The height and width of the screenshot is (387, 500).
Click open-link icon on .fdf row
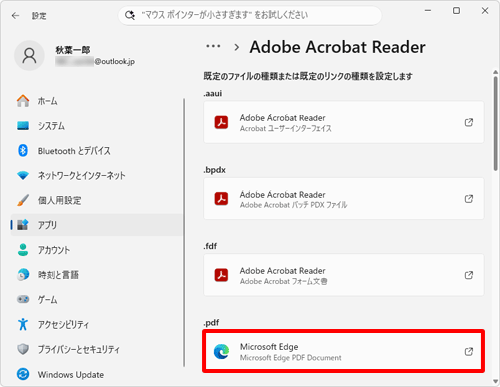tap(469, 275)
